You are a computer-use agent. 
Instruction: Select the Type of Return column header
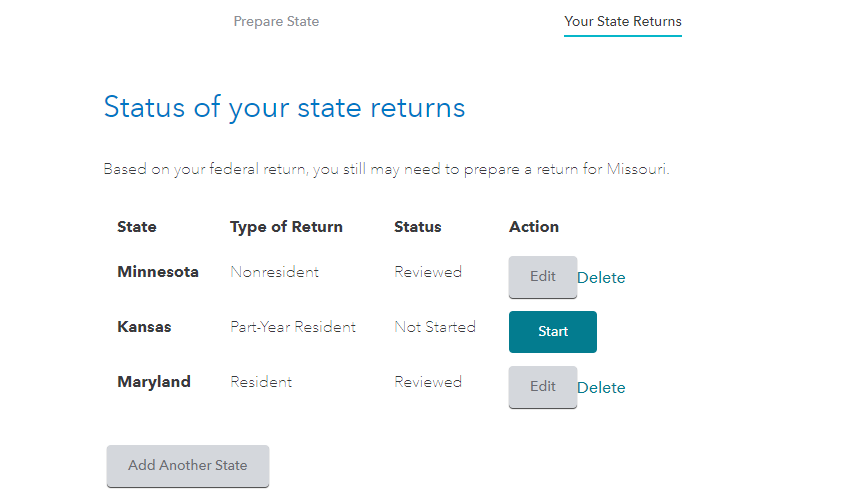point(286,227)
